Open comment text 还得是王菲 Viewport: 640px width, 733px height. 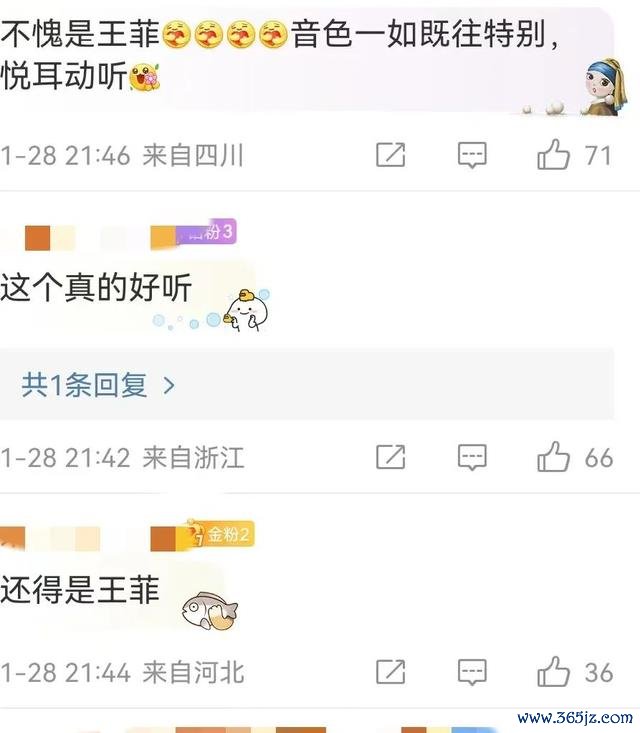coord(80,589)
